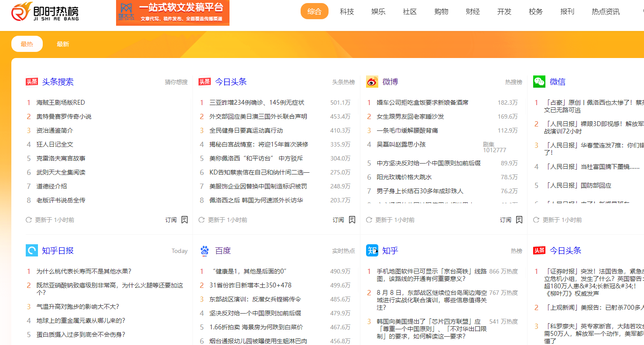
Task: Select the 最热 sort toggle
Action: pos(27,44)
